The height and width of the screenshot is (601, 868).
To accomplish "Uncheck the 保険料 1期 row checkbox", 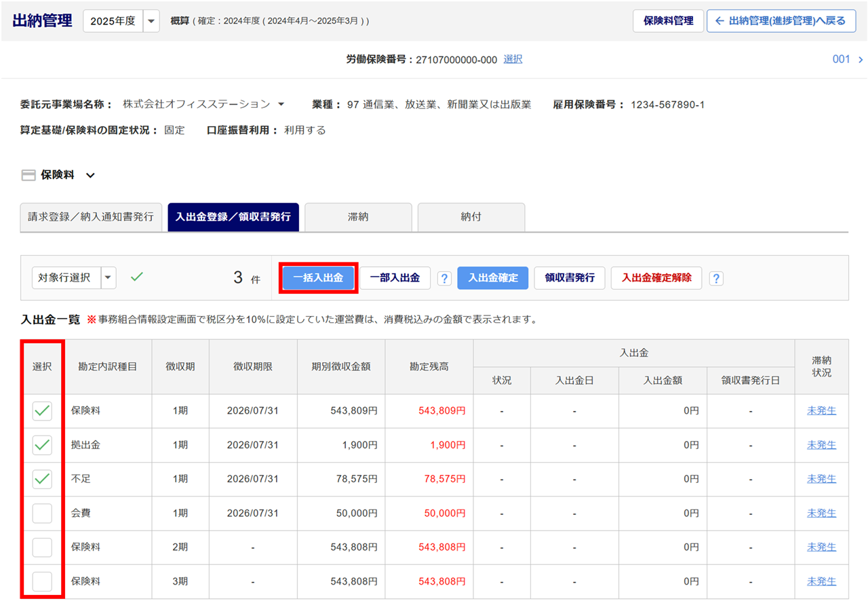I will click(42, 411).
